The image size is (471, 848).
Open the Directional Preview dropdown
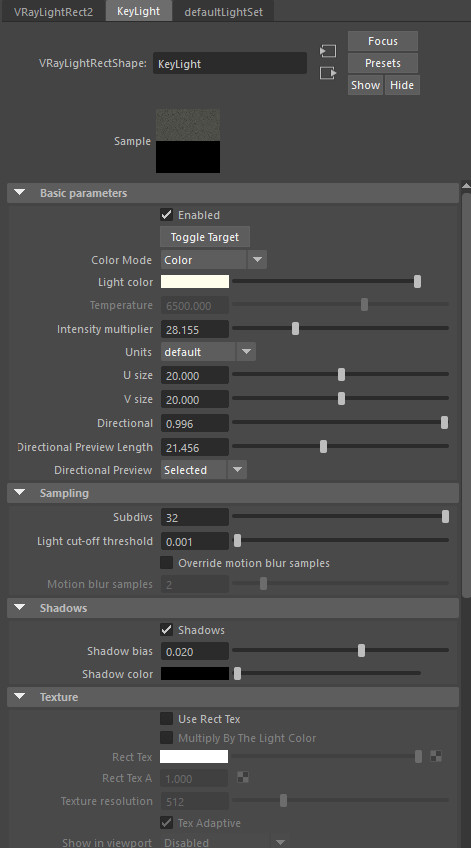(x=203, y=470)
